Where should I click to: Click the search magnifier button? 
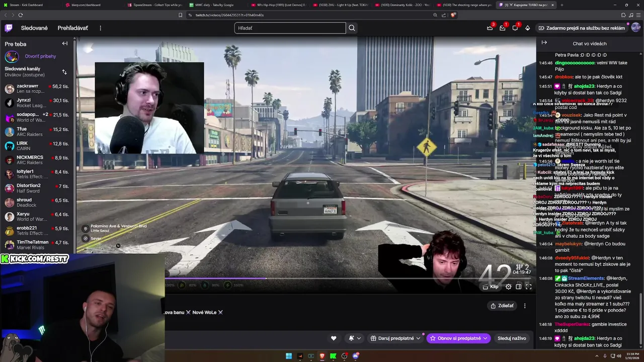tap(352, 28)
